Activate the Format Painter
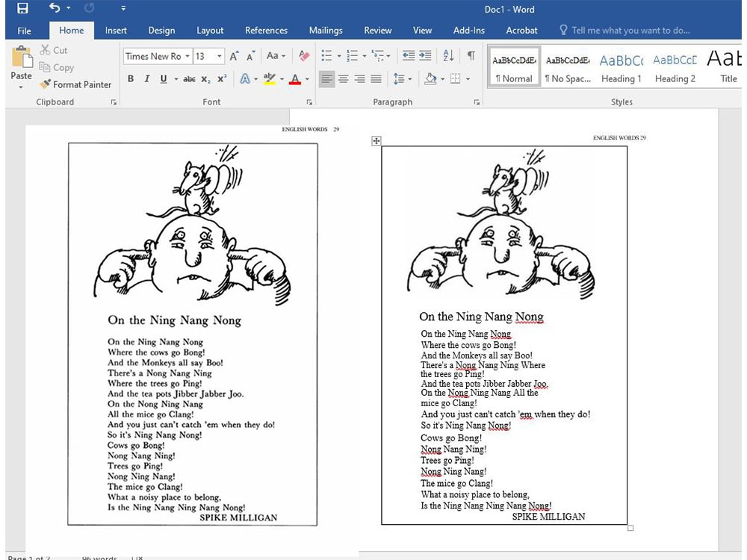 (x=75, y=84)
